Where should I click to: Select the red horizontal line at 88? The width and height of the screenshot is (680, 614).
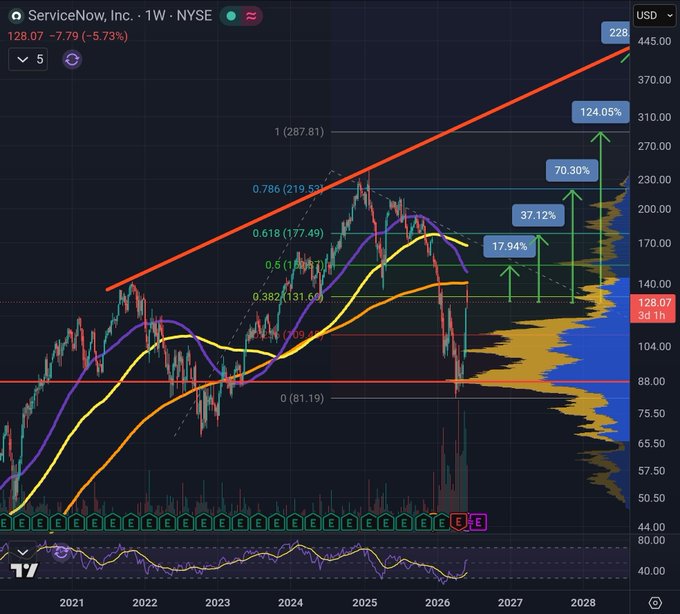(x=314, y=382)
